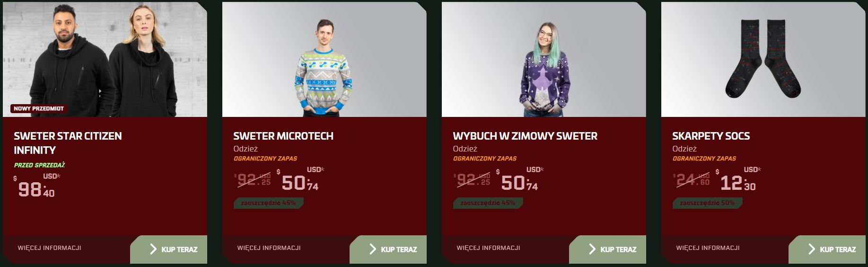
Task: Click the Zaoszczędzić 50% savings badge
Action: point(707,203)
